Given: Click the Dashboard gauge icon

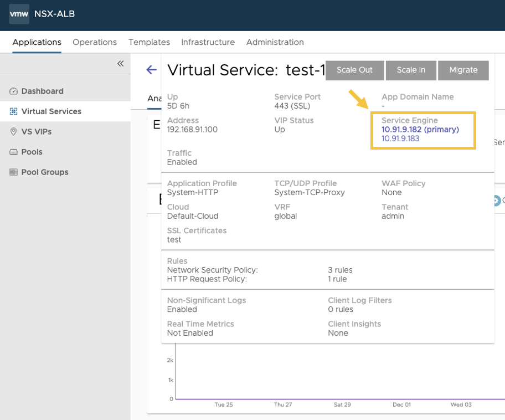Looking at the screenshot, I should (14, 91).
